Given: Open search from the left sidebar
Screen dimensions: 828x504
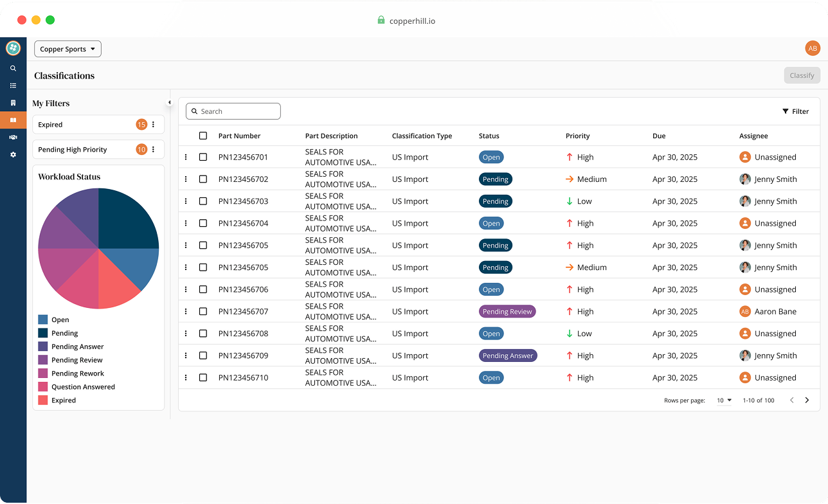Looking at the screenshot, I should tap(13, 68).
